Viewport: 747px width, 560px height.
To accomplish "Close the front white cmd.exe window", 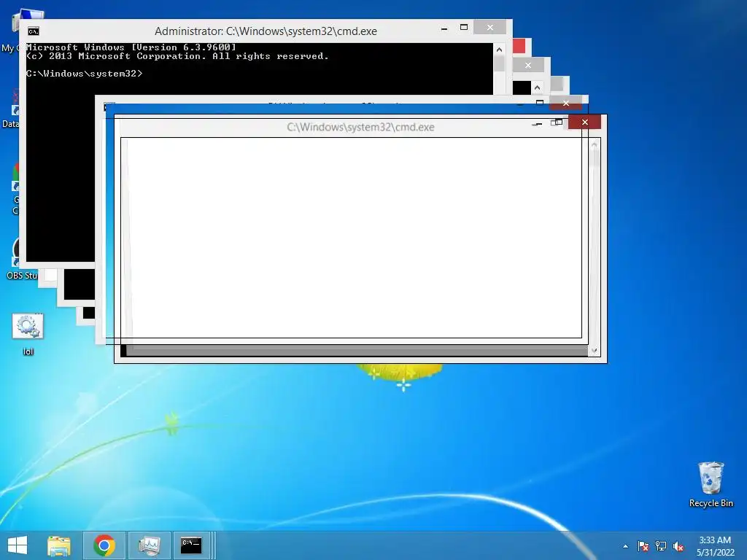I will (585, 122).
